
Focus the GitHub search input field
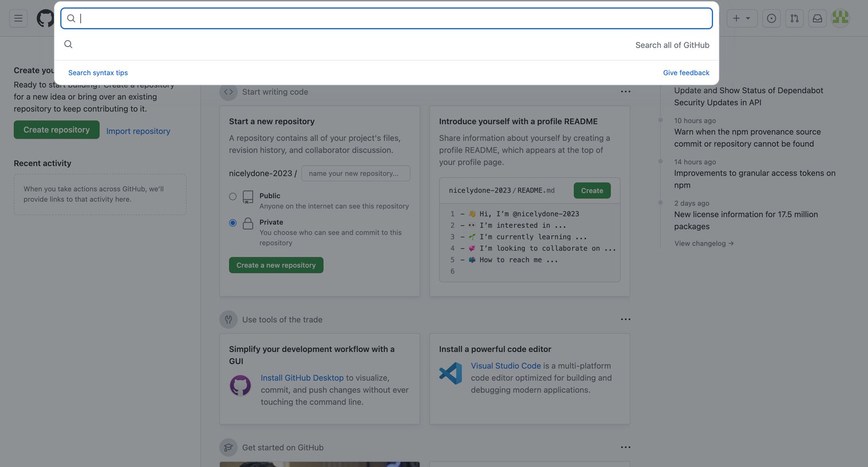(x=386, y=18)
